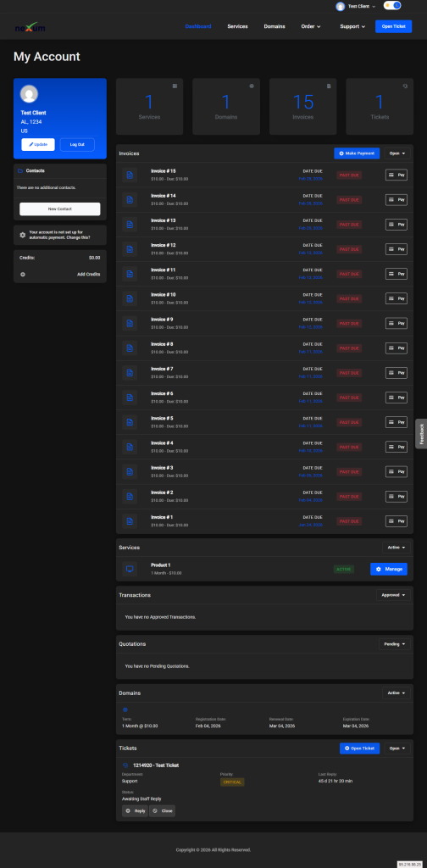Open the Services Active filter dropdown
The width and height of the screenshot is (427, 868).
click(x=396, y=548)
